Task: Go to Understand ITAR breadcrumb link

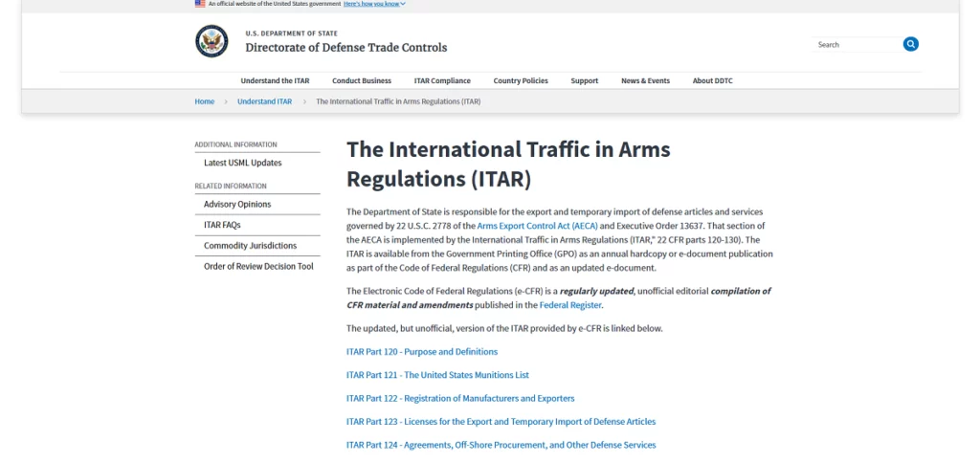Action: point(264,101)
